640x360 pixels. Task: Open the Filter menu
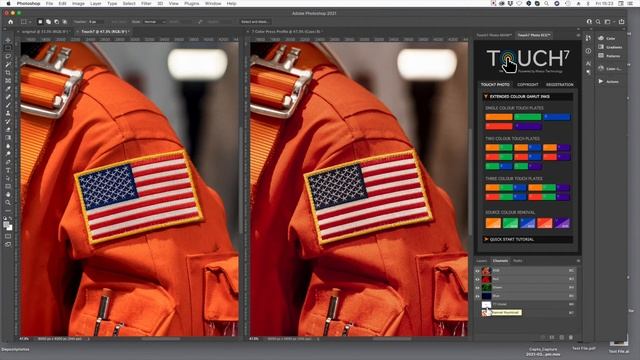(146, 3)
